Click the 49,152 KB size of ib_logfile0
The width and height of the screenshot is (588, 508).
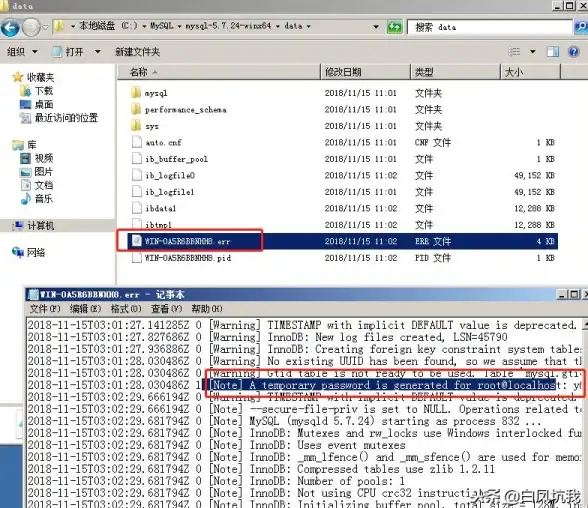[x=534, y=175]
